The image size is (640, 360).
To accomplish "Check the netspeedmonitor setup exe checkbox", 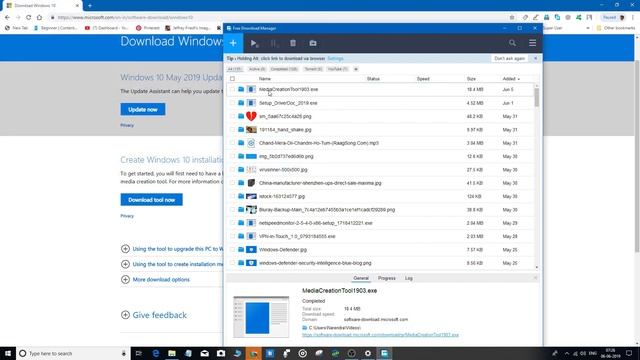I will [232, 223].
